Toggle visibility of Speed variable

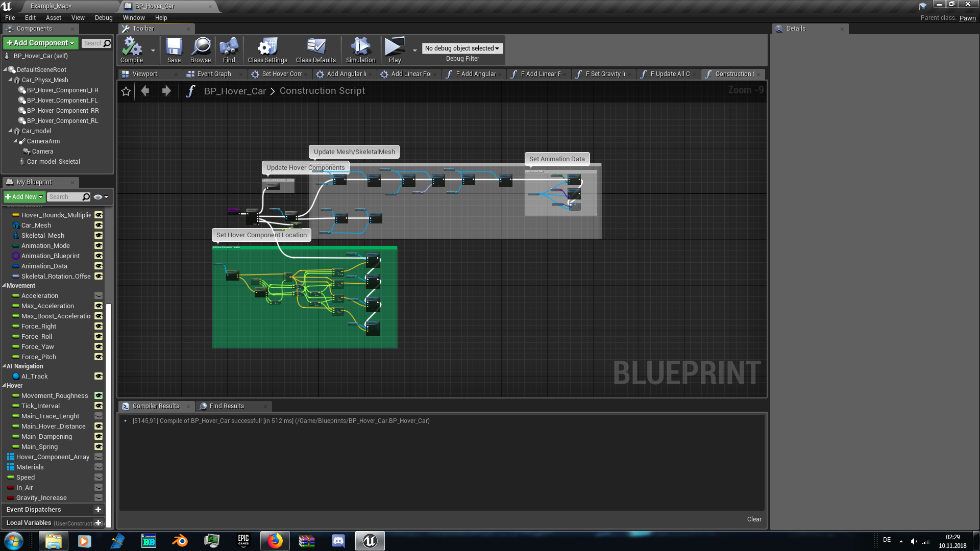click(x=99, y=477)
